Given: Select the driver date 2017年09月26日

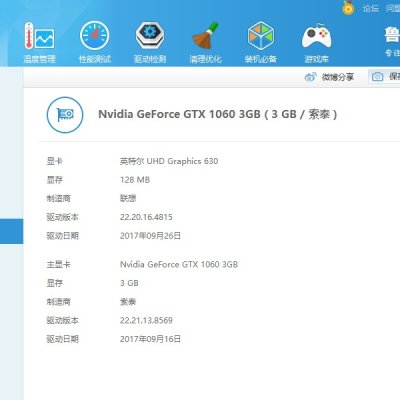Looking at the screenshot, I should pyautogui.click(x=150, y=236).
